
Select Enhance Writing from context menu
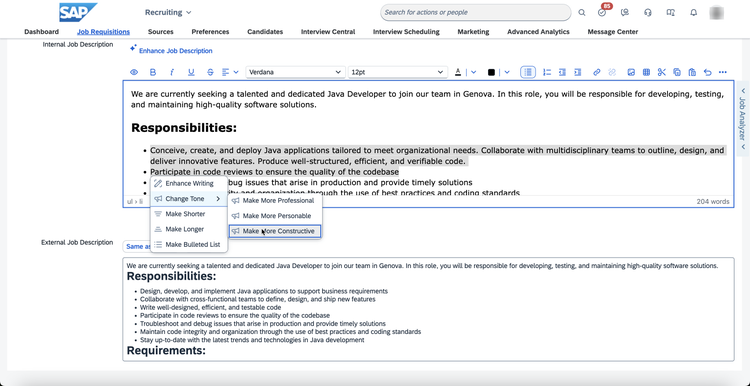point(189,183)
